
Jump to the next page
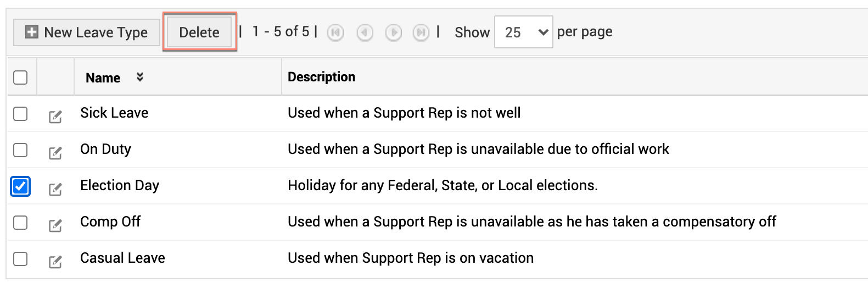tap(393, 33)
